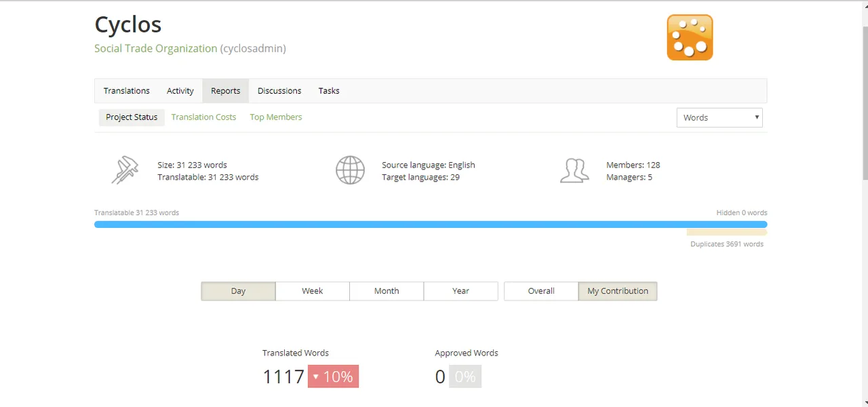Click 'Source language: English' text

point(429,165)
